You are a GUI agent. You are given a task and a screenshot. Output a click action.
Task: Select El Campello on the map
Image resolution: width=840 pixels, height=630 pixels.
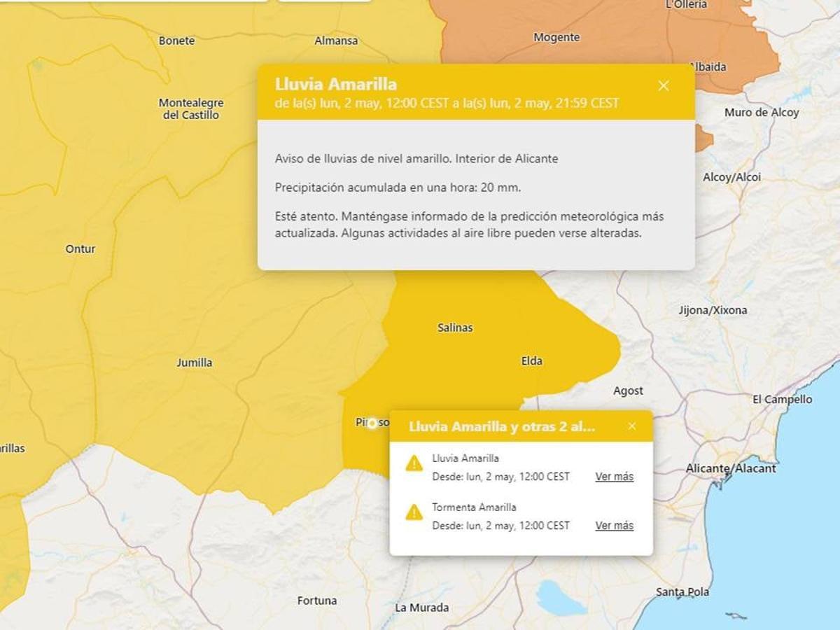782,400
